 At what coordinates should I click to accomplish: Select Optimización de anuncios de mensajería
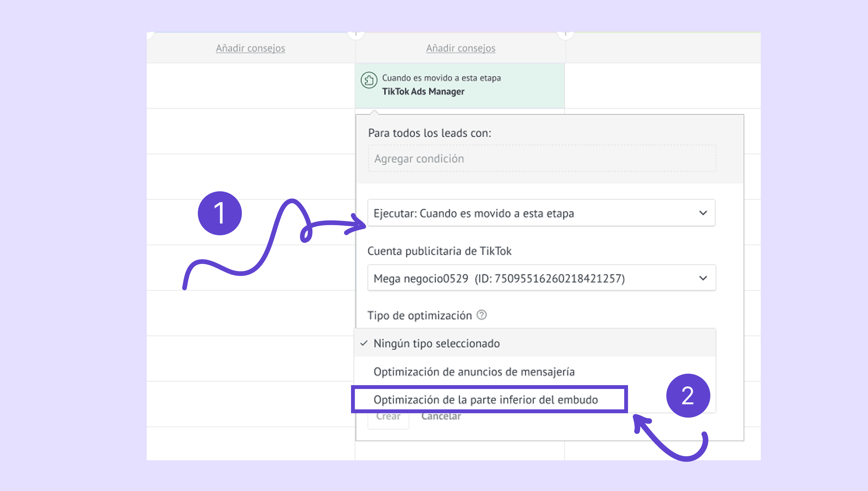click(x=474, y=372)
